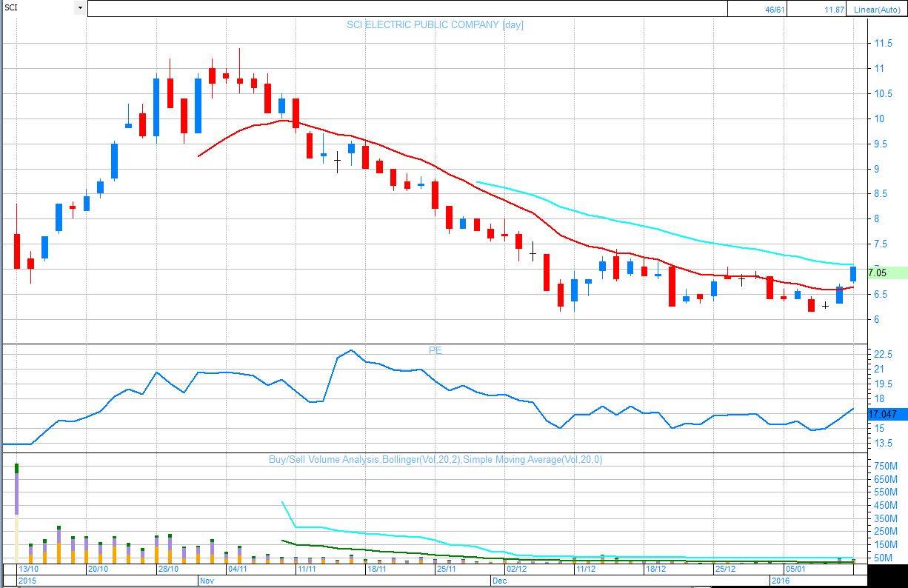Image resolution: width=908 pixels, height=588 pixels.
Task: Click the 7.05 current price tag
Action: [887, 273]
